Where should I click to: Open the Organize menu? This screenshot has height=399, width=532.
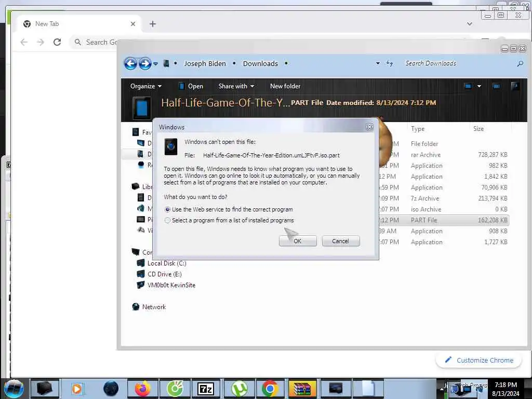click(x=146, y=86)
